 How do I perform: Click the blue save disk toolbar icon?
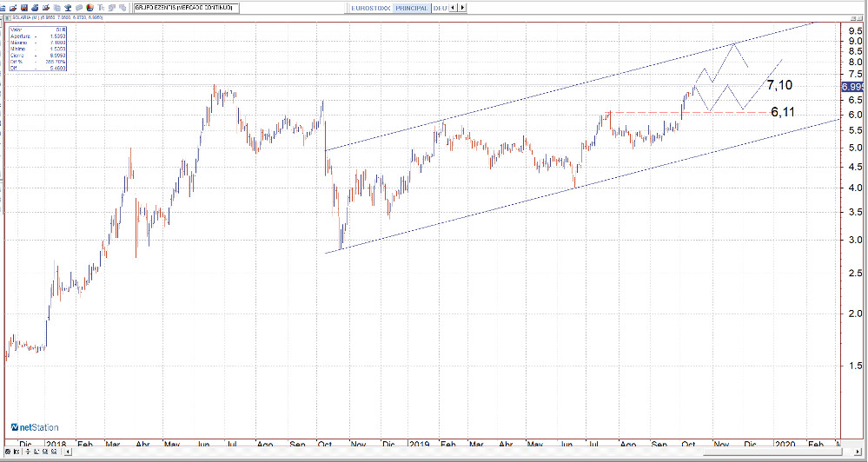[x=23, y=8]
